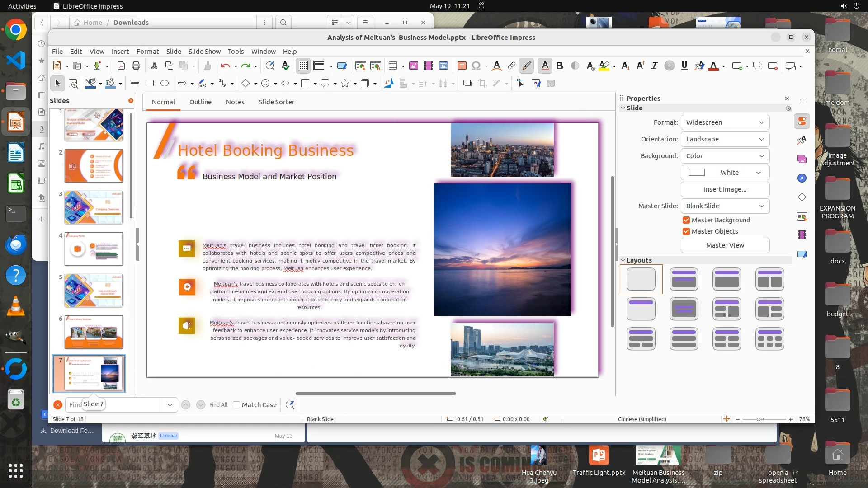Click the Master View button
868x488 pixels.
(725, 245)
